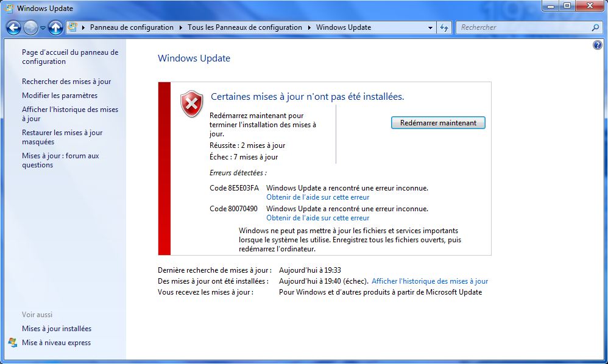Click the magnifier search icon
Viewport: 608px width, 364px height.
click(x=596, y=27)
